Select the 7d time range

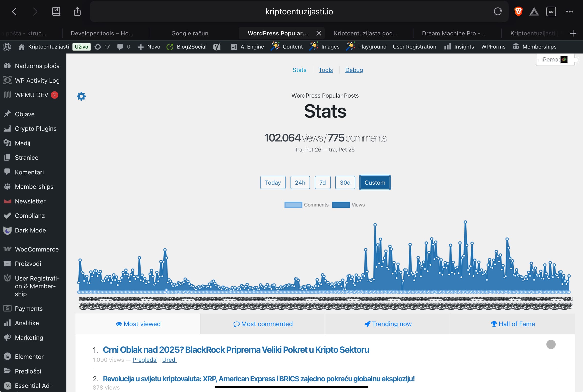click(x=322, y=182)
